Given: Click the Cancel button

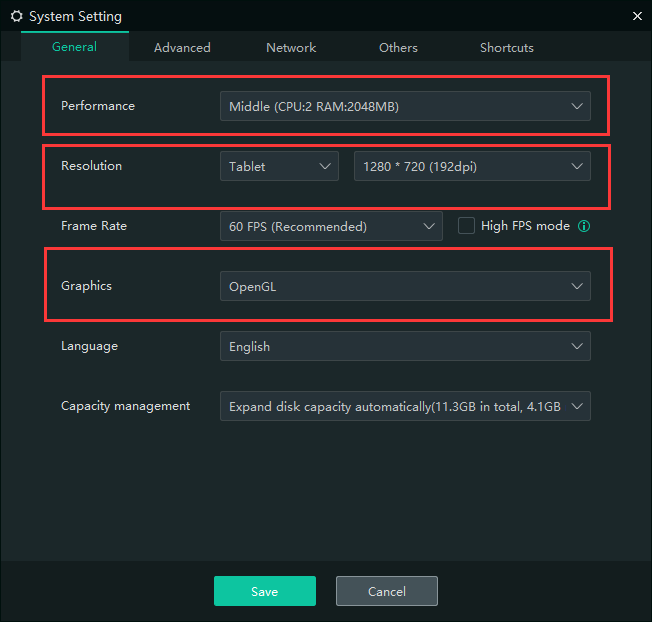Looking at the screenshot, I should [x=386, y=591].
